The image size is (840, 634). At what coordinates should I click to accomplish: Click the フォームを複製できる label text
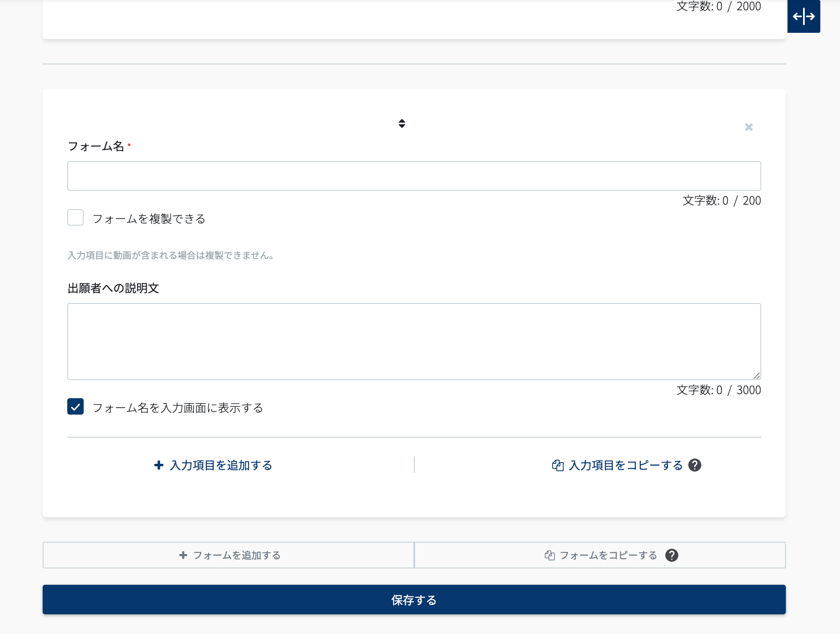pos(149,219)
